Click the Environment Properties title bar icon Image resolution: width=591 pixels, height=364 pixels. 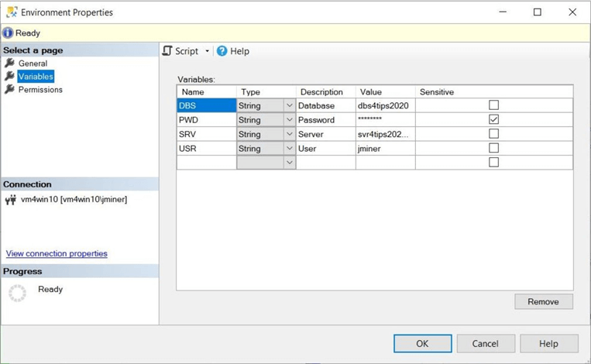[11, 12]
